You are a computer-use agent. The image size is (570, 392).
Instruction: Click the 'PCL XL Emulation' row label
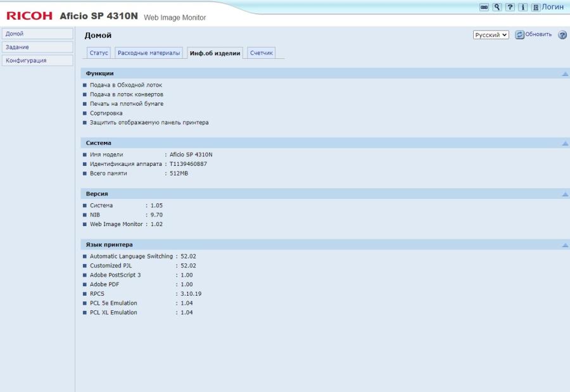tap(113, 313)
